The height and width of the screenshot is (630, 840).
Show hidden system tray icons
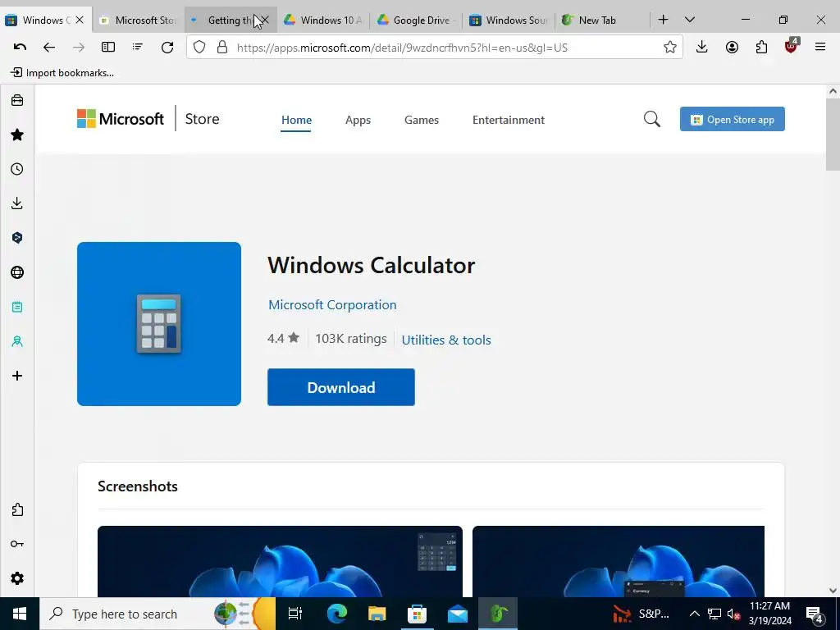[694, 614]
